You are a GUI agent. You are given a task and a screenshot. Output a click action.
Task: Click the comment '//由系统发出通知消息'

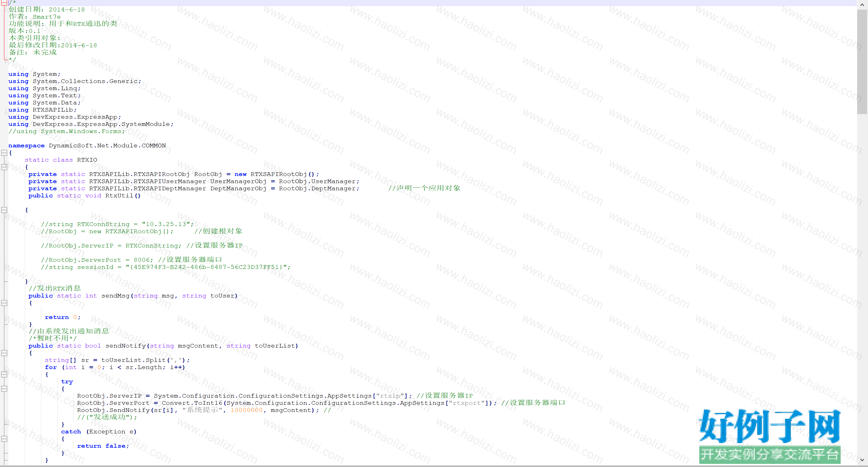(69, 331)
